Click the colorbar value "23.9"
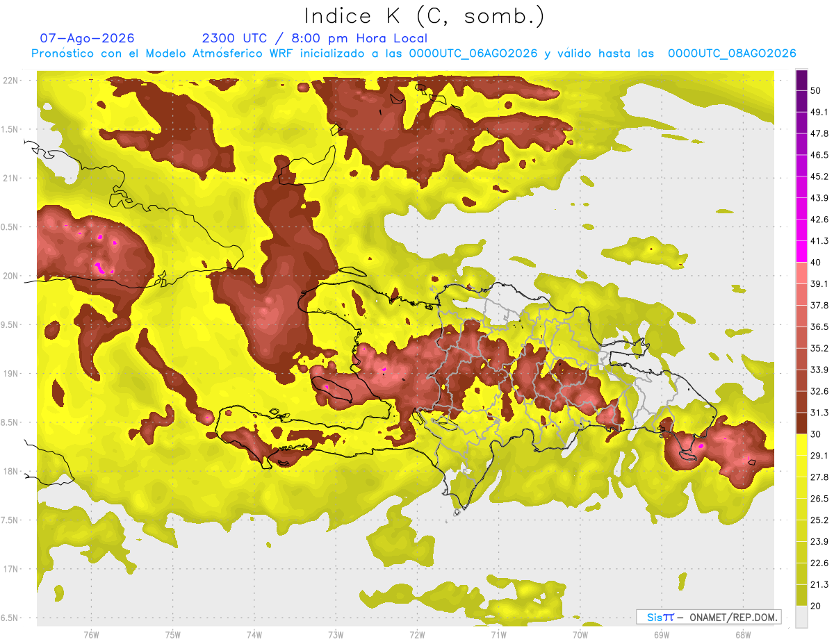 click(819, 541)
